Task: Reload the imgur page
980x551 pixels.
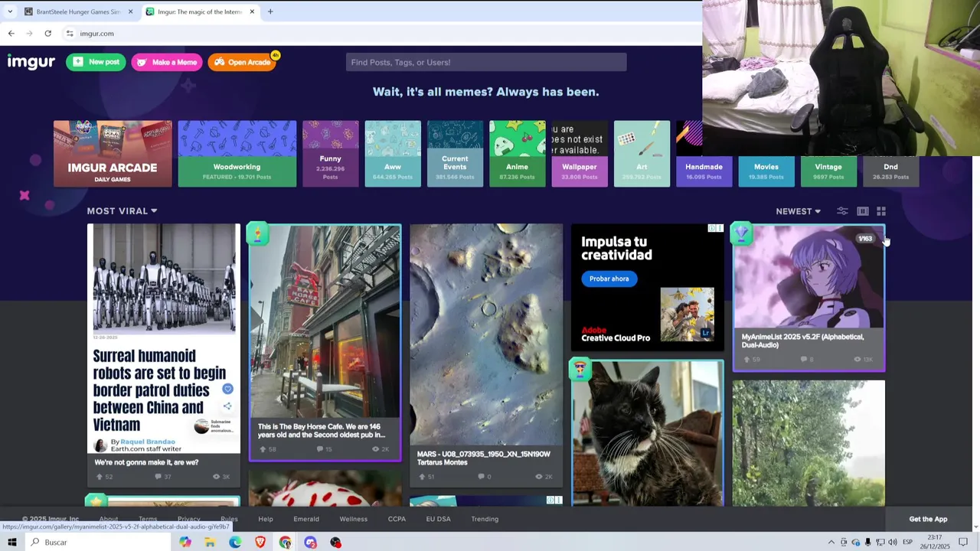Action: [47, 34]
